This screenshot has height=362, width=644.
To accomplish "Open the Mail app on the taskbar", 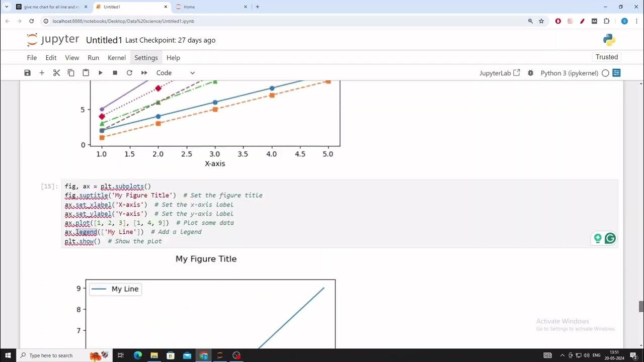I will pos(187,355).
